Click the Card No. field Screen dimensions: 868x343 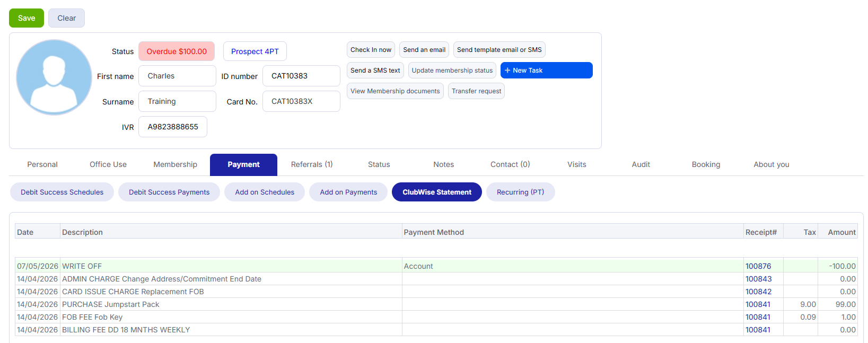pos(301,101)
